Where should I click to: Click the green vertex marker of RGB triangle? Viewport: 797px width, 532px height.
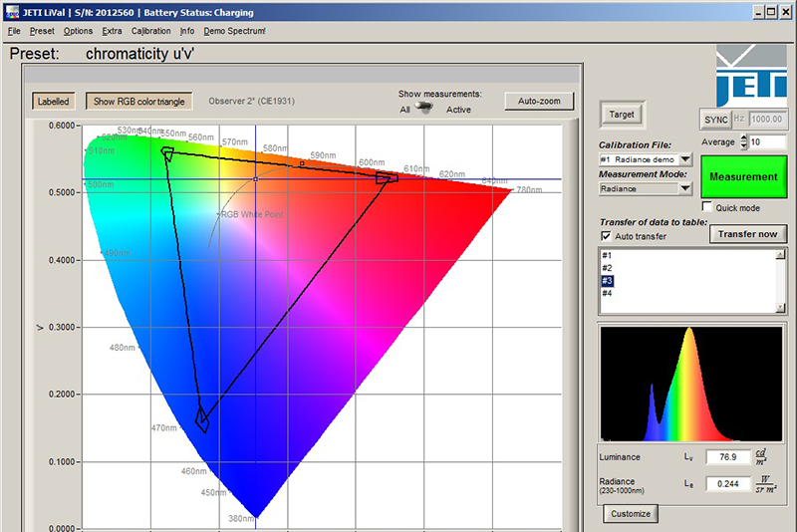(167, 154)
